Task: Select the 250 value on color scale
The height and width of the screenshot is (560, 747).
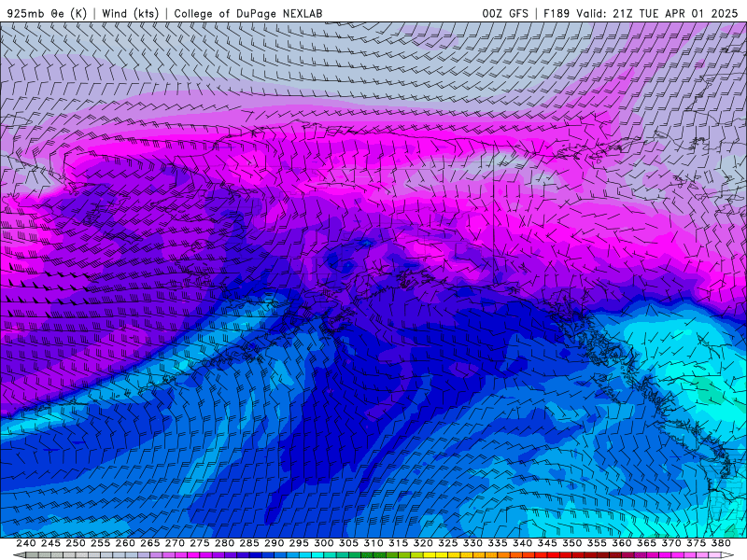Action: [76, 543]
